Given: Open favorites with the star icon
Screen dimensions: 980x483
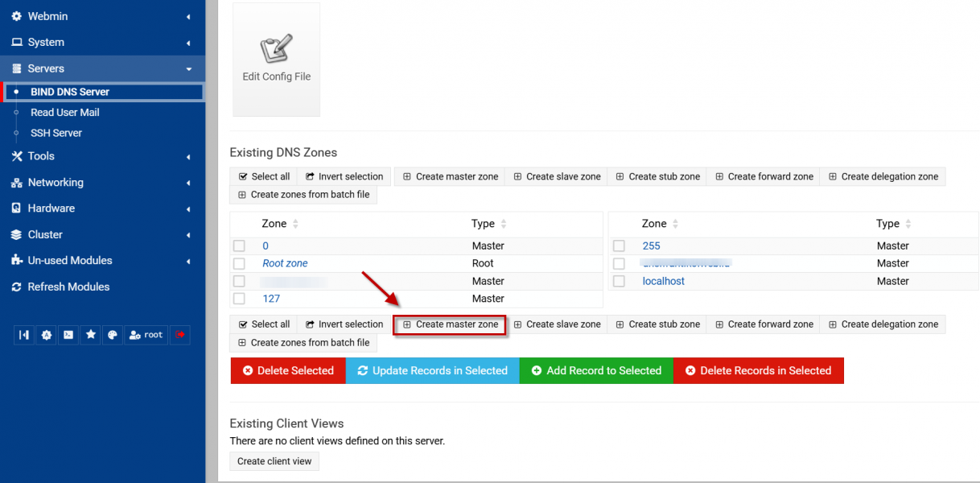Looking at the screenshot, I should click(91, 335).
